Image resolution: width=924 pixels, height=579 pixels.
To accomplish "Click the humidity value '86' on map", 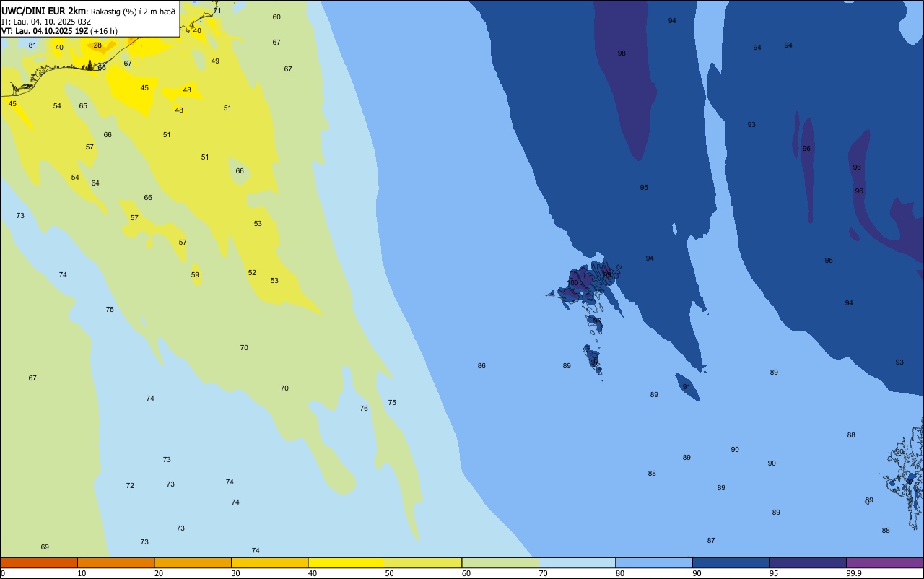I will coord(481,366).
